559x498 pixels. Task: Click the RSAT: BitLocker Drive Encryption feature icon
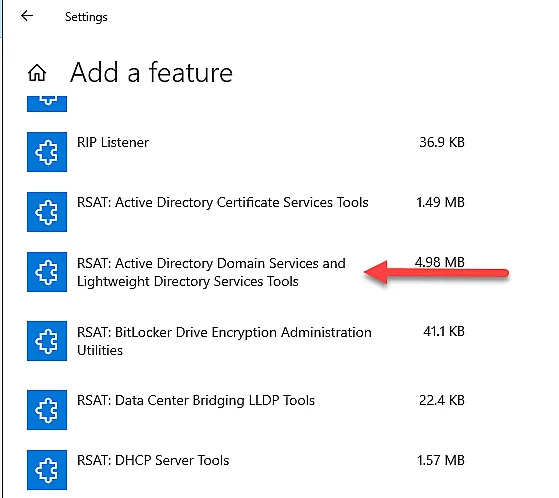coord(47,341)
